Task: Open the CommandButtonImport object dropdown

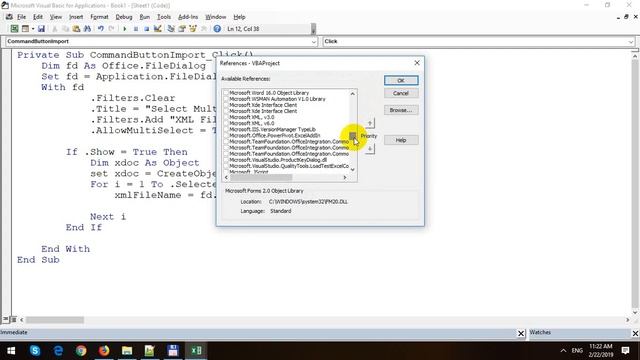Action: [313, 42]
